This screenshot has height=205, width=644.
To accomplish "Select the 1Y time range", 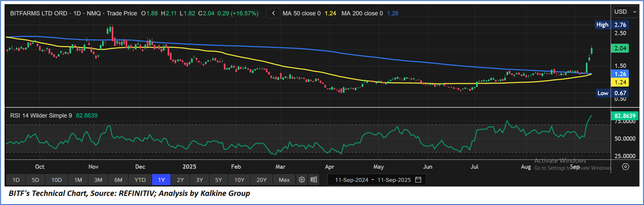I will (161, 180).
